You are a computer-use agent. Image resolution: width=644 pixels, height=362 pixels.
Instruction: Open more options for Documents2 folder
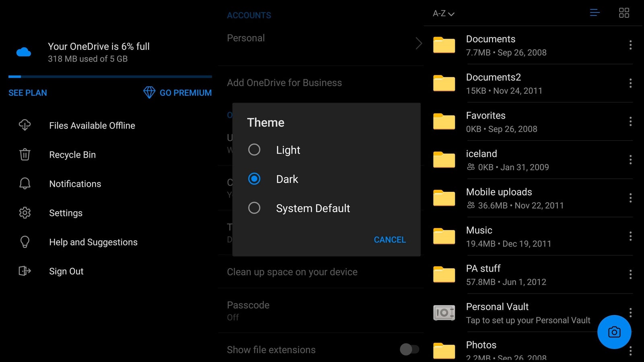click(630, 83)
